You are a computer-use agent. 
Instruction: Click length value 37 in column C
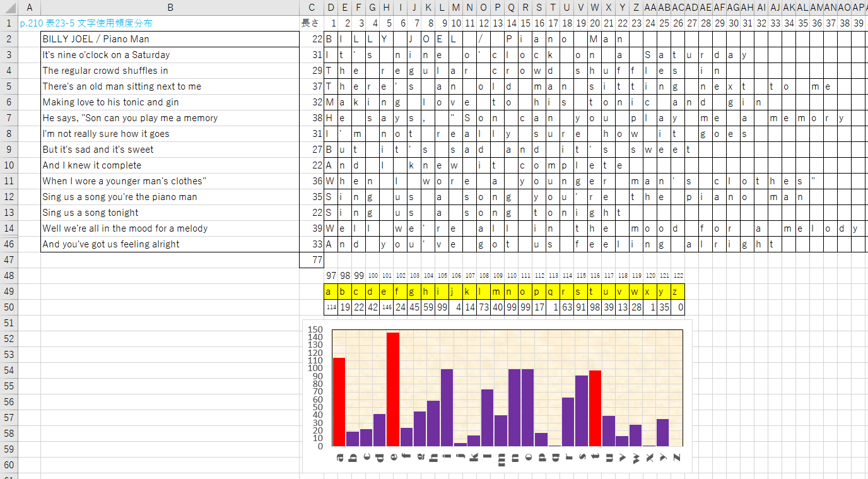[x=311, y=86]
